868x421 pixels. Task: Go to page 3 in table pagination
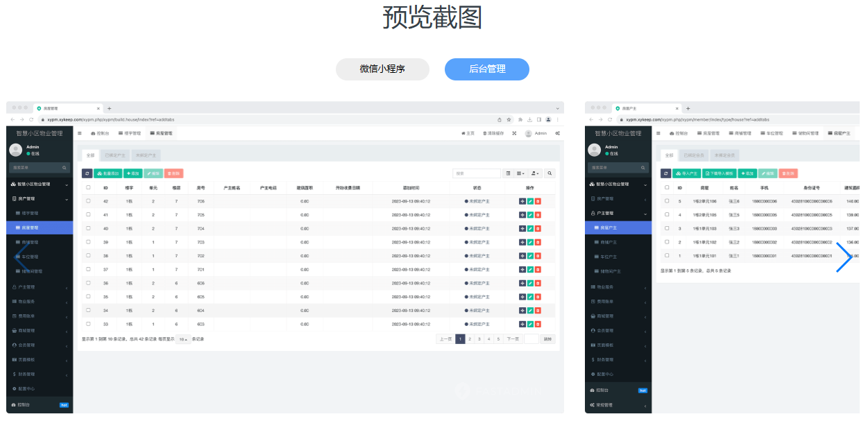(479, 338)
